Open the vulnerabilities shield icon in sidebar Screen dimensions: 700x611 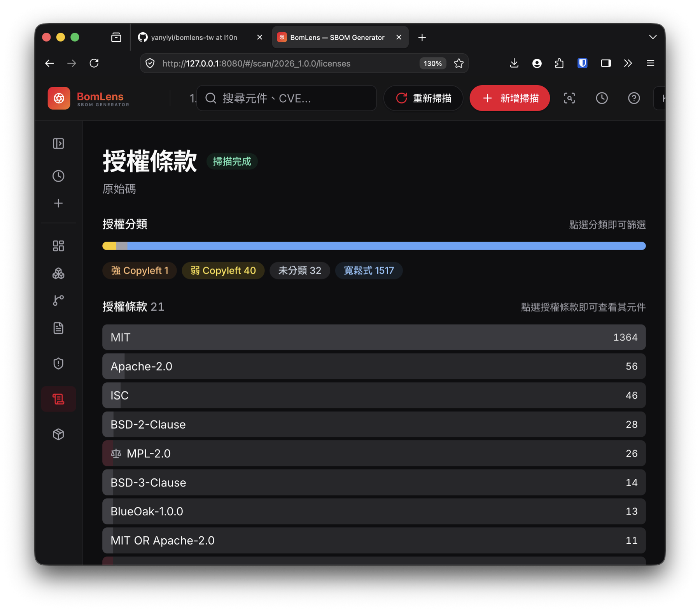[58, 363]
